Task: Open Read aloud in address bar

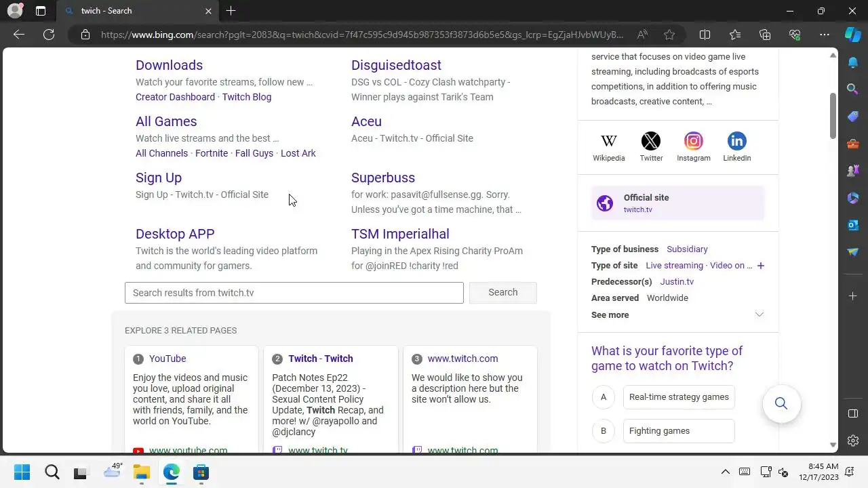Action: coord(642,35)
